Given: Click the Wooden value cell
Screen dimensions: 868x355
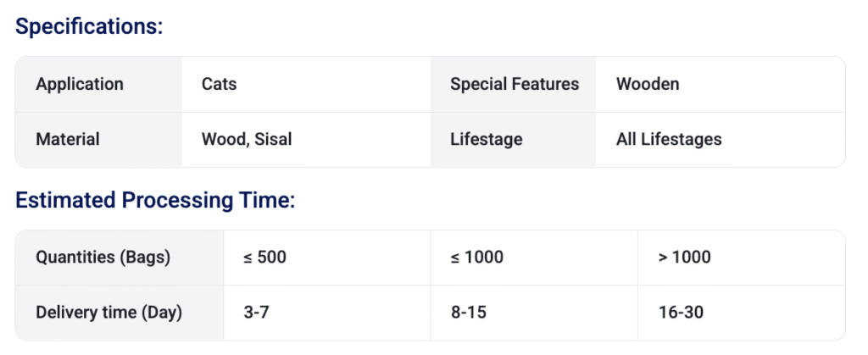Looking at the screenshot, I should click(x=648, y=84).
